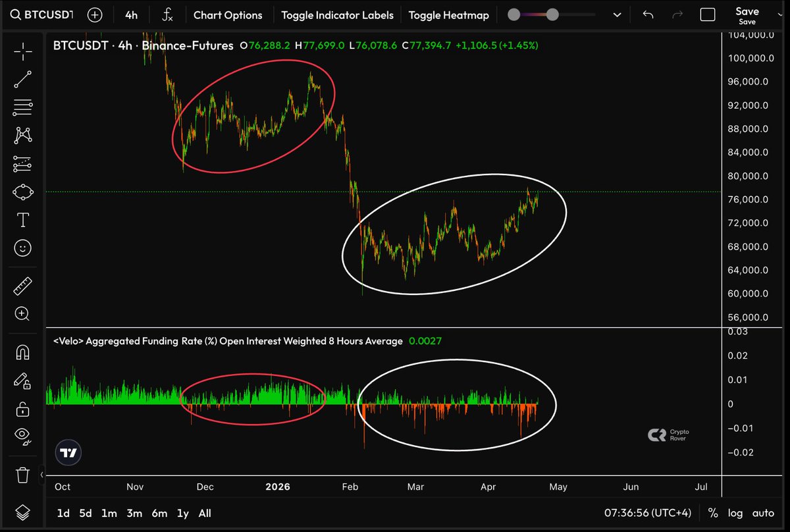The width and height of the screenshot is (790, 532).
Task: Open the 4h timeframe dropdown
Action: 132,14
